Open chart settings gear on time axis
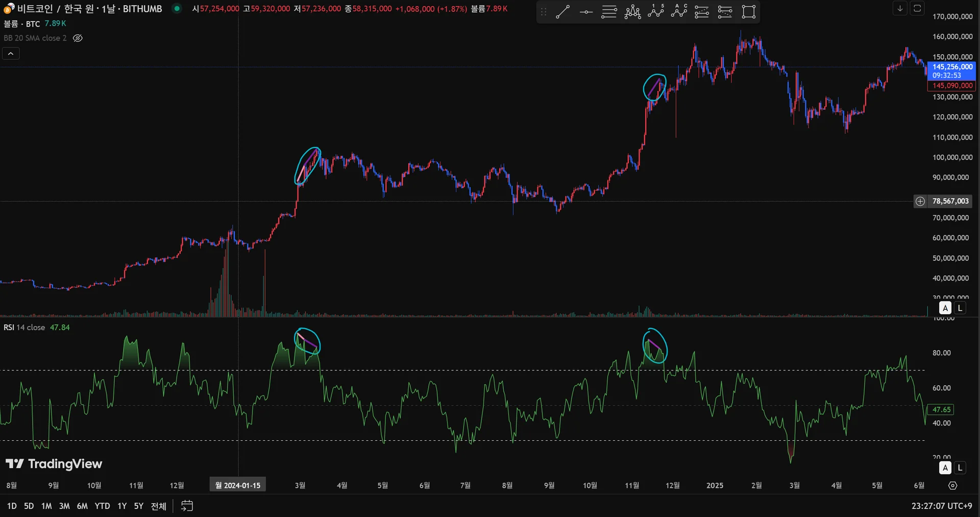The width and height of the screenshot is (980, 517). (952, 485)
